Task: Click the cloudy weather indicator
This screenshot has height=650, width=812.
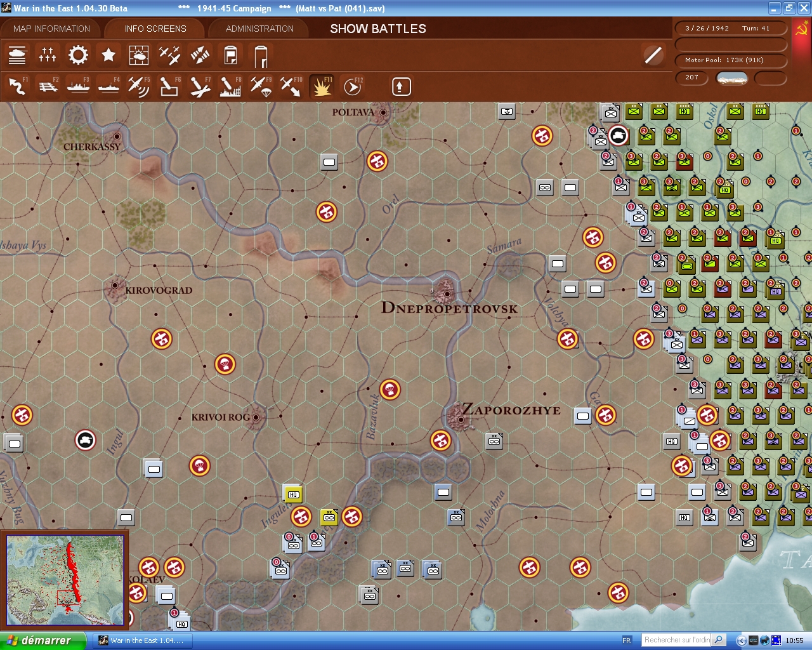Action: point(731,78)
